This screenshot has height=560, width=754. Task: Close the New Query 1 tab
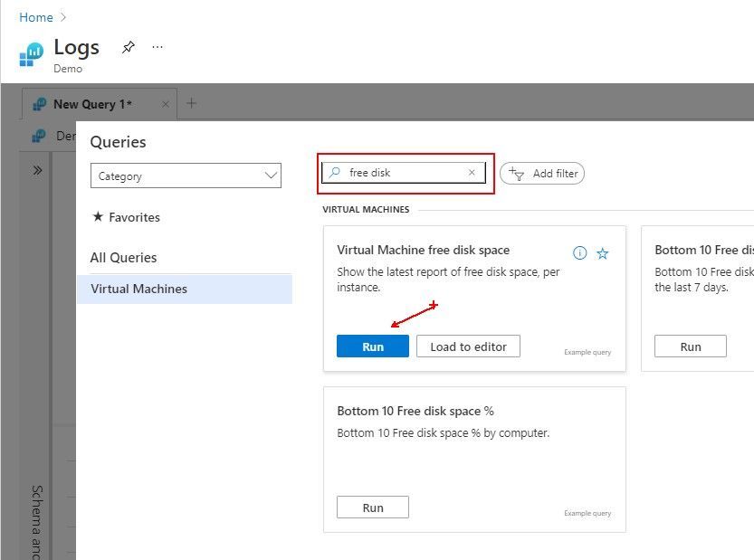point(166,104)
